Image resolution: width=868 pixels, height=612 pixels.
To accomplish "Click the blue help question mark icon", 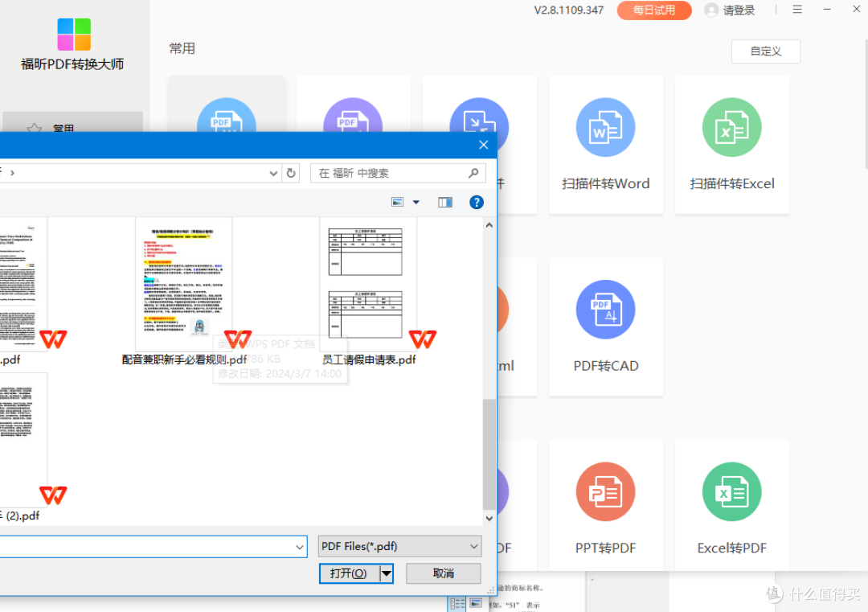I will coord(476,202).
